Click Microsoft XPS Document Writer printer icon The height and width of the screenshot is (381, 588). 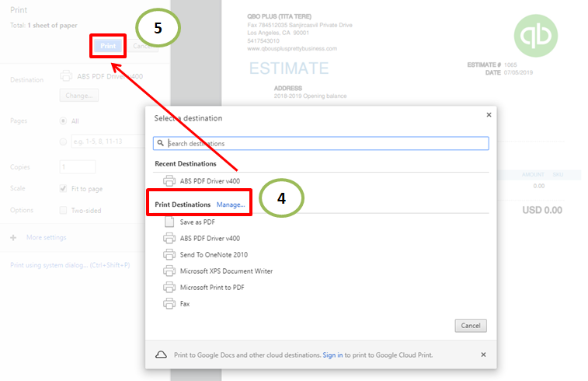(x=169, y=271)
